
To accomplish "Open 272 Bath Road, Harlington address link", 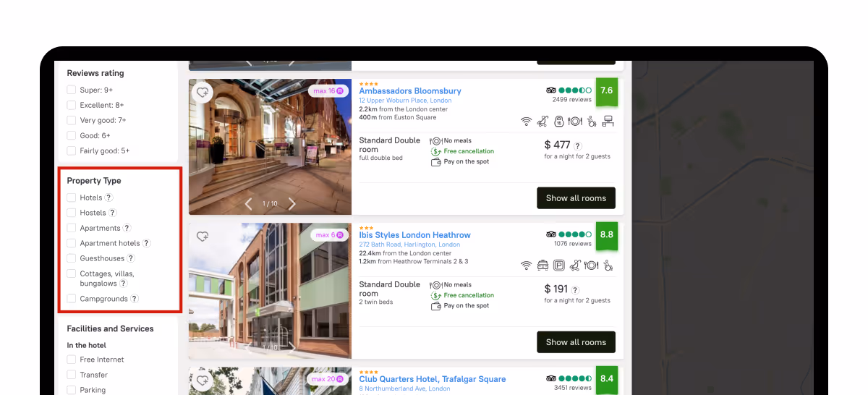I will point(409,245).
